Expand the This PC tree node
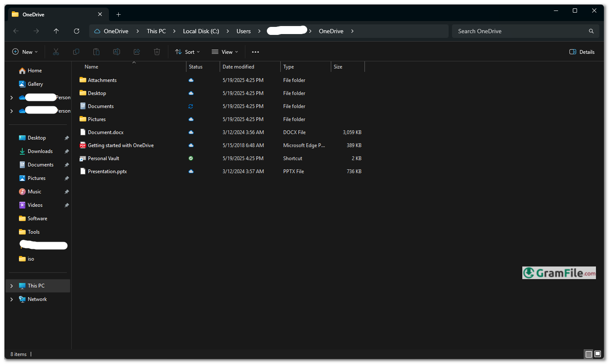The height and width of the screenshot is (364, 609). tap(11, 286)
